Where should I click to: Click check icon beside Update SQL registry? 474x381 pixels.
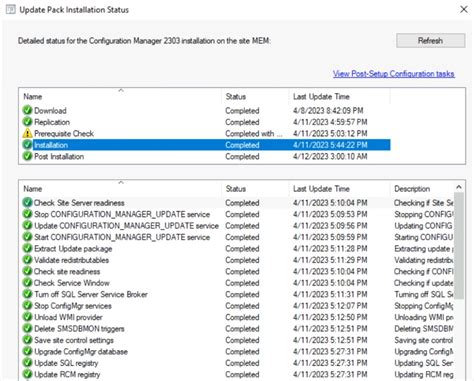(x=27, y=363)
